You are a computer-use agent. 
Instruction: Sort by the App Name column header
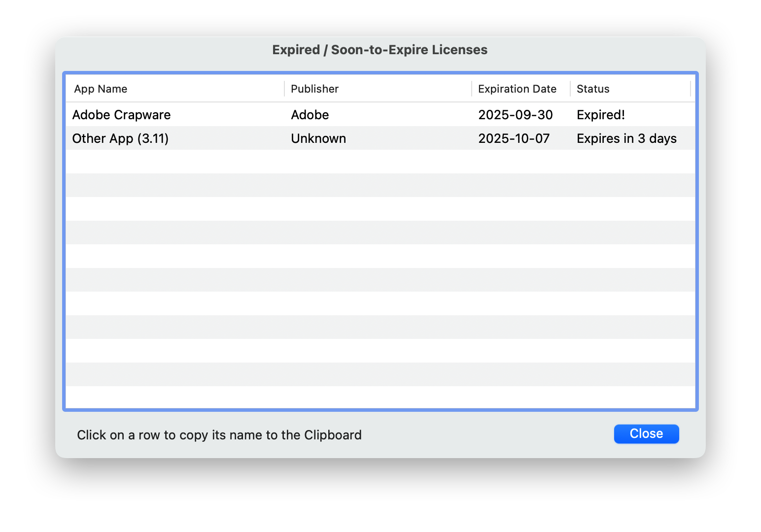point(101,89)
